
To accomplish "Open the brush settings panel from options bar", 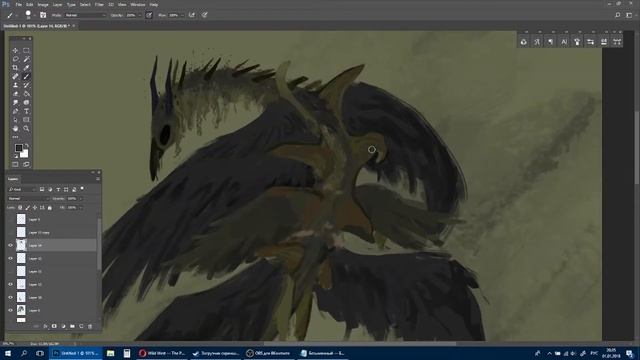I will (x=43, y=15).
